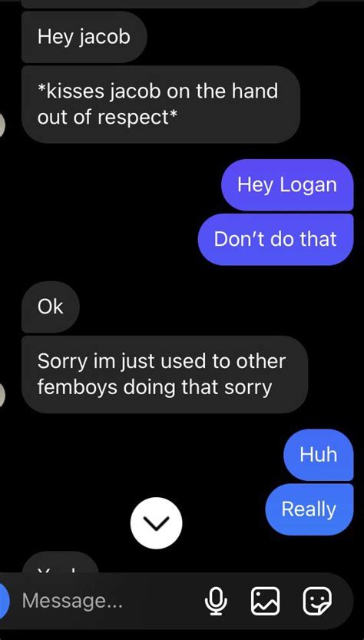
Task: Open the photo gallery image icon
Action: click(x=265, y=601)
